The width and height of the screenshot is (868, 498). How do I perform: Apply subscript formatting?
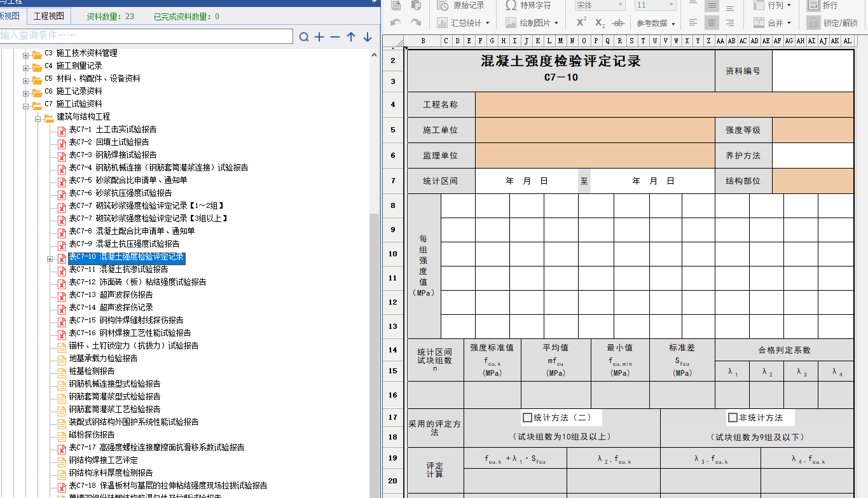point(600,23)
